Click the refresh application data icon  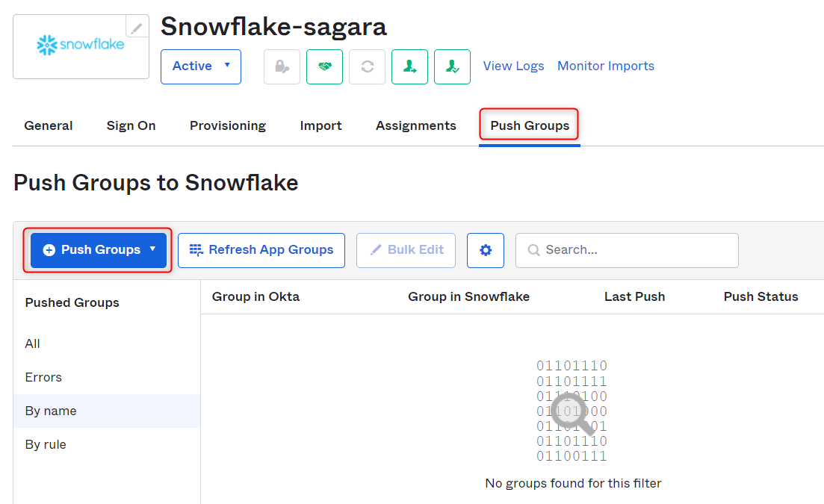[x=368, y=66]
